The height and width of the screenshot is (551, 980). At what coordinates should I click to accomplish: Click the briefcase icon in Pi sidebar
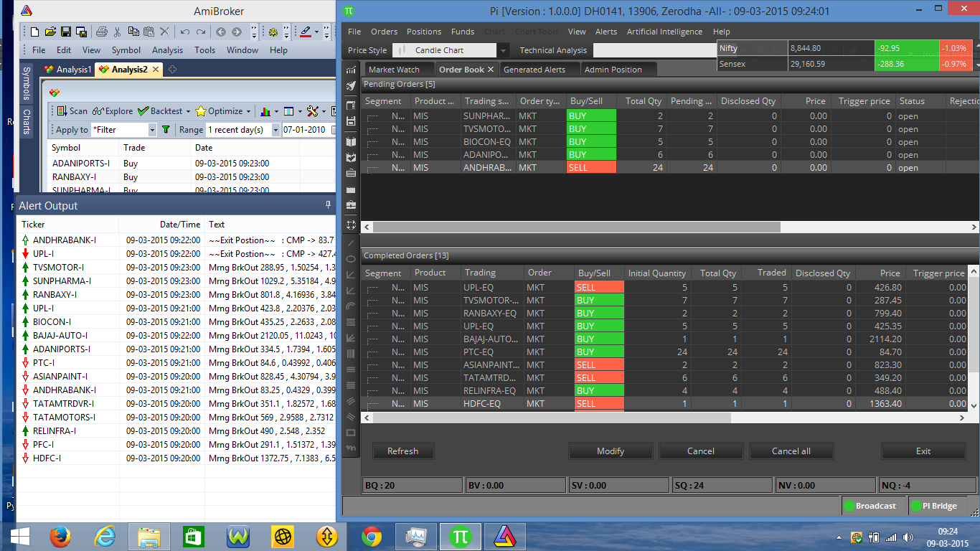click(x=351, y=205)
